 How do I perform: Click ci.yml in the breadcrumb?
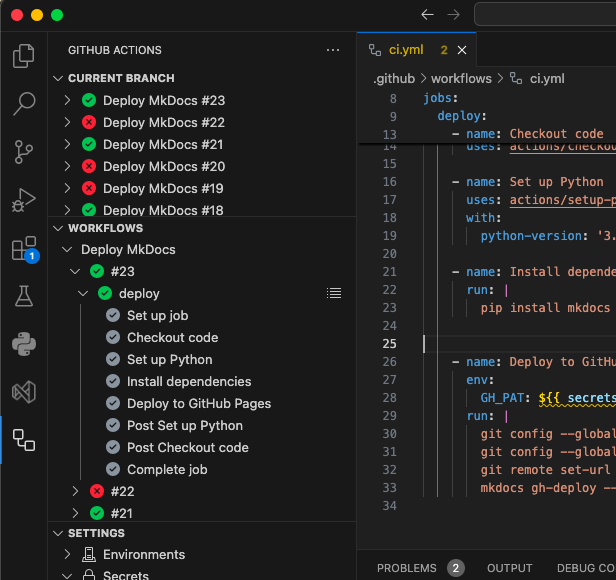tap(547, 79)
